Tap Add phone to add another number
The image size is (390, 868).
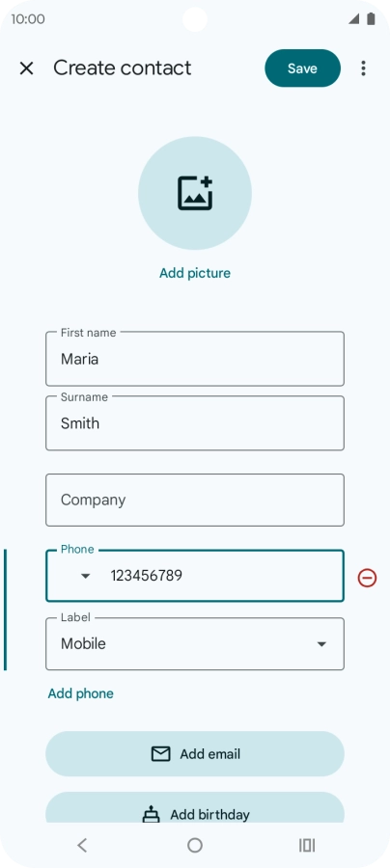point(81,693)
